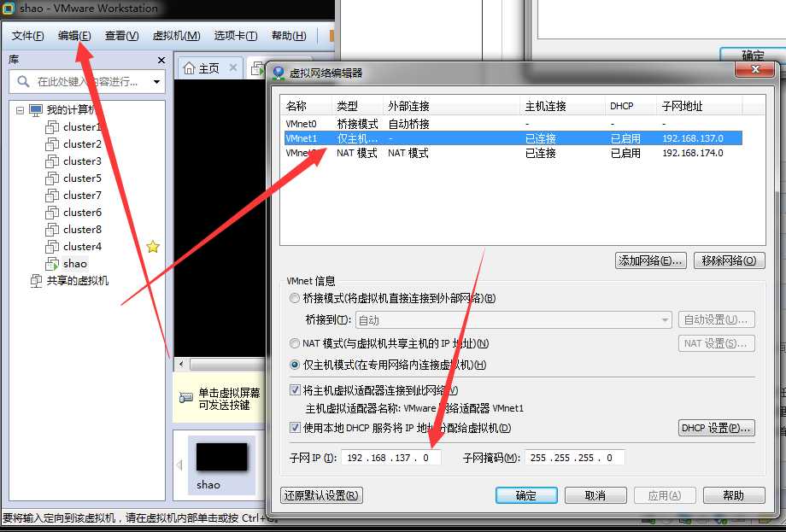Open the 编辑(E) menu
Viewport: 786px width, 532px height.
pos(74,36)
